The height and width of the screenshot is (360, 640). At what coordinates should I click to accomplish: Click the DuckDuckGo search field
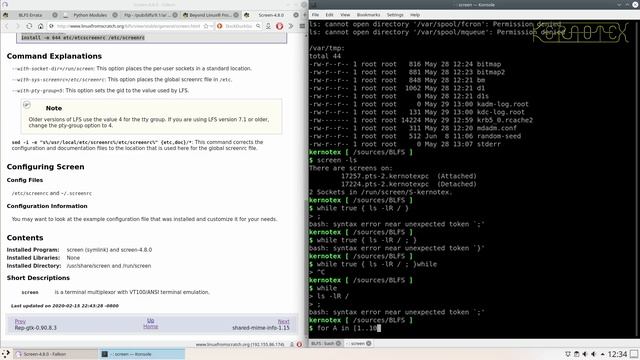click(239, 26)
